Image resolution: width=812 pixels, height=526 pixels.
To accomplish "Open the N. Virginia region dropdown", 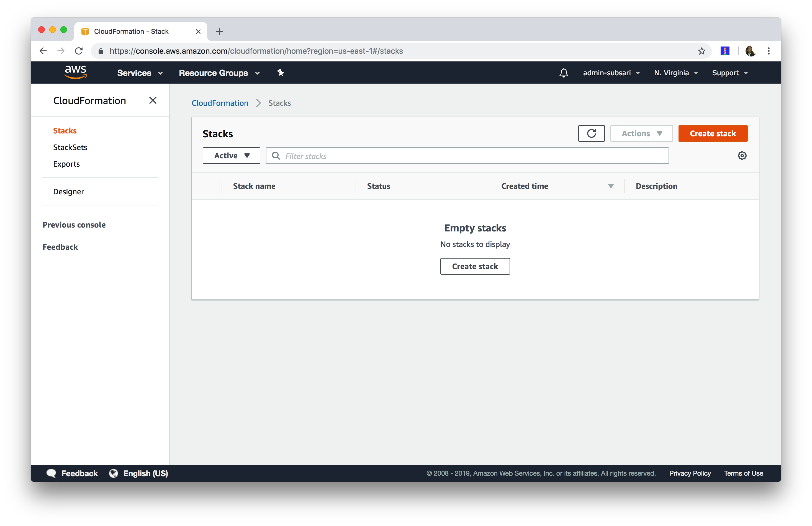I will [x=675, y=73].
